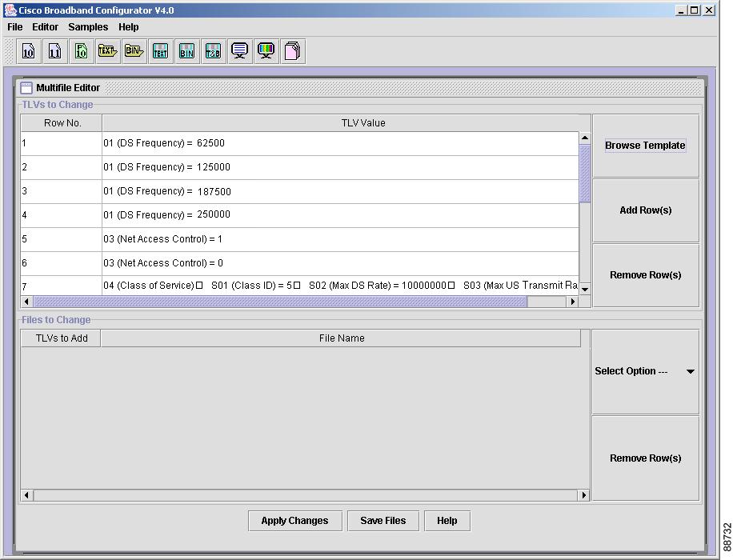Click the TLV table horizontal scrollbar thumb
733x560 pixels.
pos(281,302)
